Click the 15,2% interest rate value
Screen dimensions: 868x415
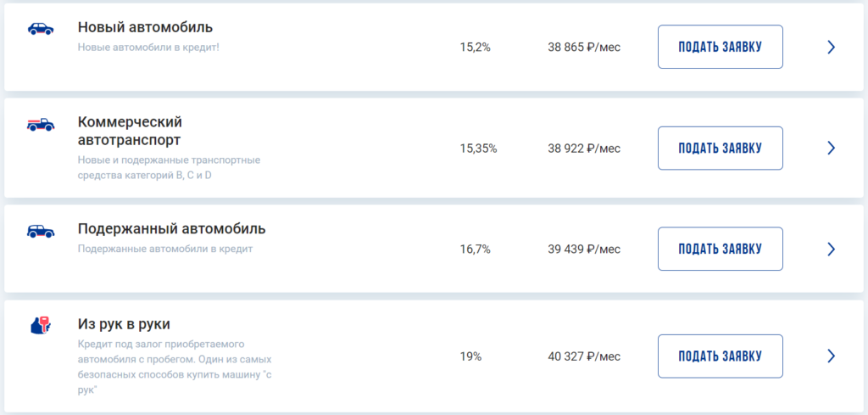click(x=475, y=47)
